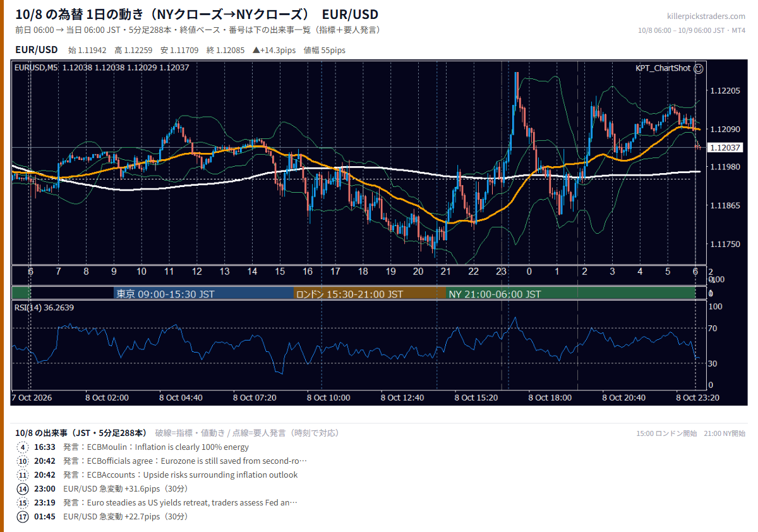
Task: Click the 7 Oct 2026 date label
Action: click(x=32, y=397)
